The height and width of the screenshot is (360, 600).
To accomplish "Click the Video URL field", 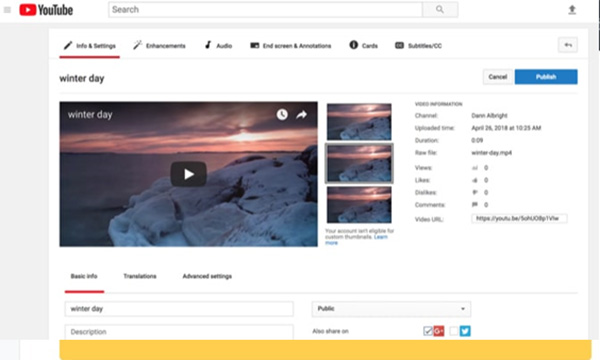I will point(519,218).
